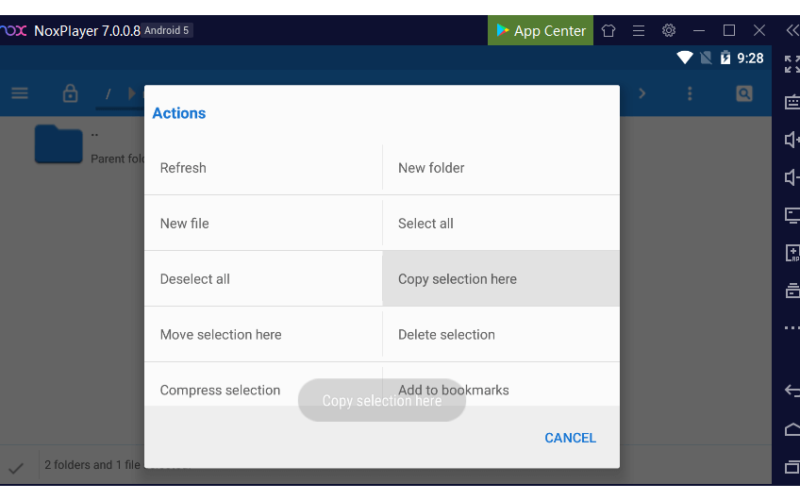The width and height of the screenshot is (800, 500).
Task: Click the right chevron in file manager toolbar
Action: (x=642, y=93)
